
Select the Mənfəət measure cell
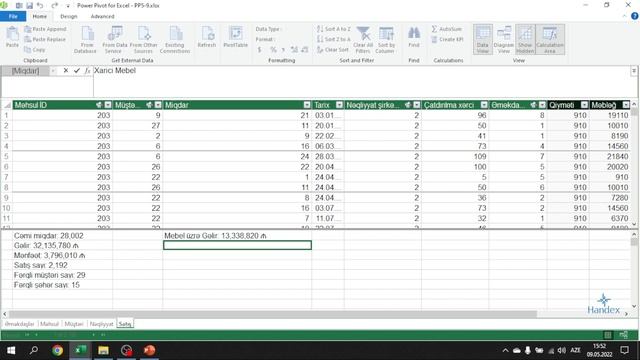(62, 255)
